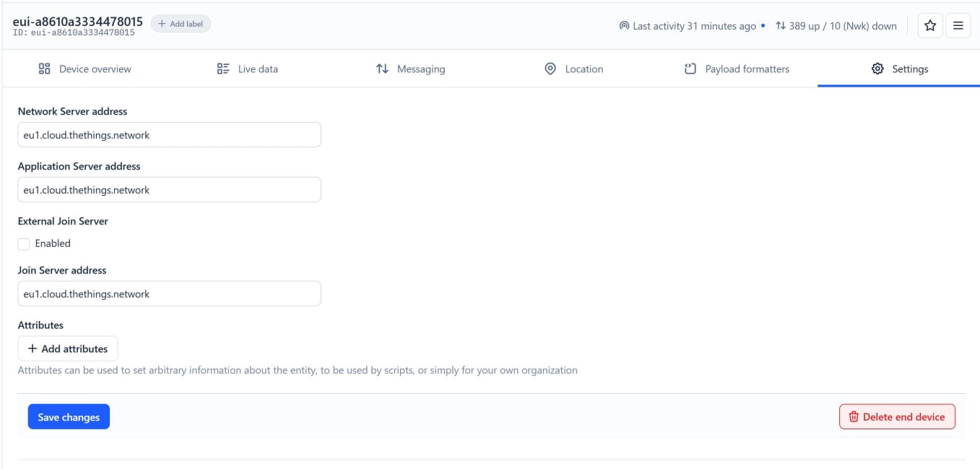980x469 pixels.
Task: Click the Add label button
Action: click(x=181, y=24)
